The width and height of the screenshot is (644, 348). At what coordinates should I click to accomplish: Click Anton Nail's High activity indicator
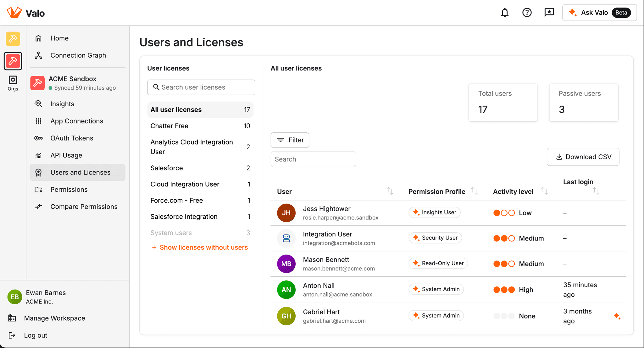(x=513, y=290)
